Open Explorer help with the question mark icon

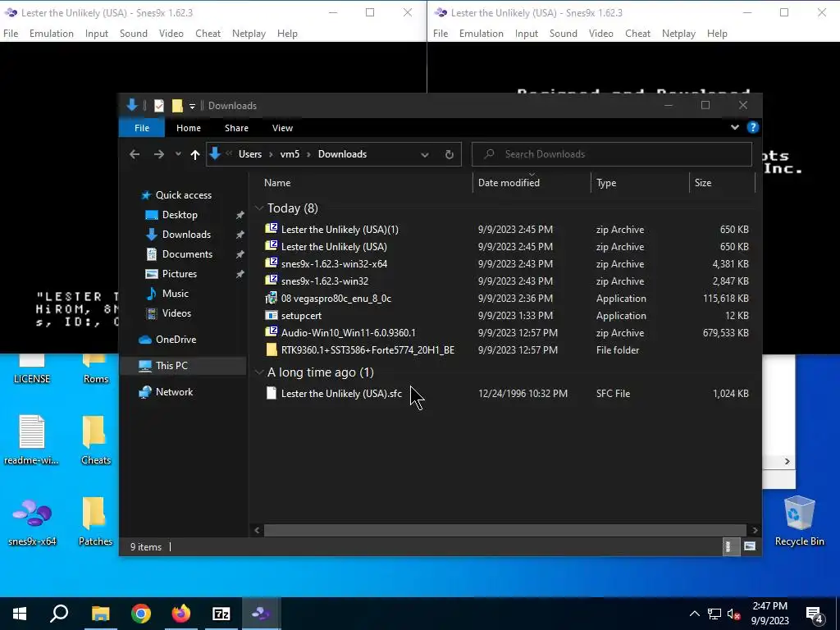click(x=753, y=127)
